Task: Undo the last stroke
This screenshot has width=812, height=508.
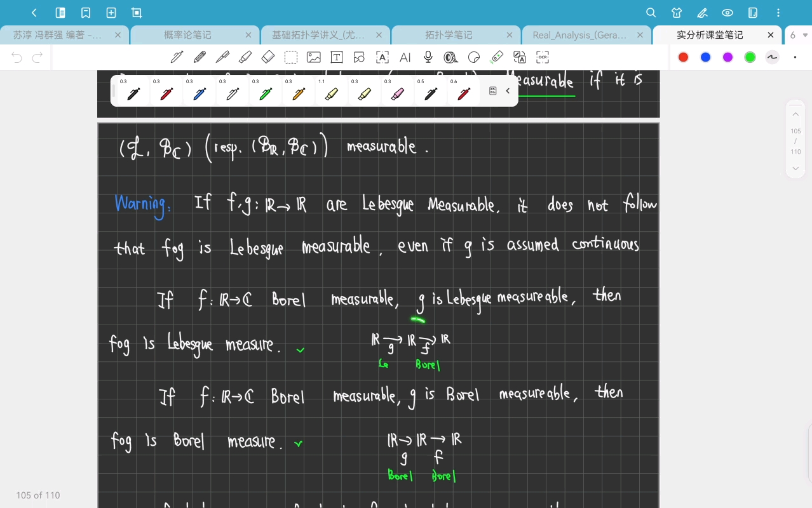Action: coord(17,58)
